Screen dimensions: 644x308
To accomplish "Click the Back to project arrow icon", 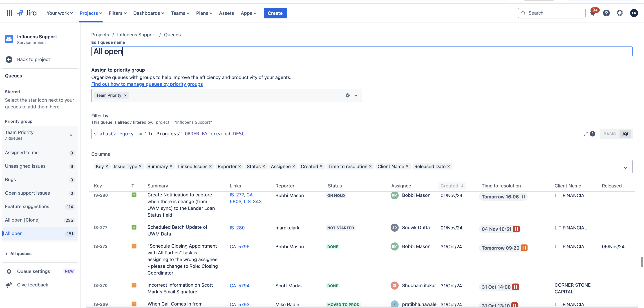I will pos(9,59).
